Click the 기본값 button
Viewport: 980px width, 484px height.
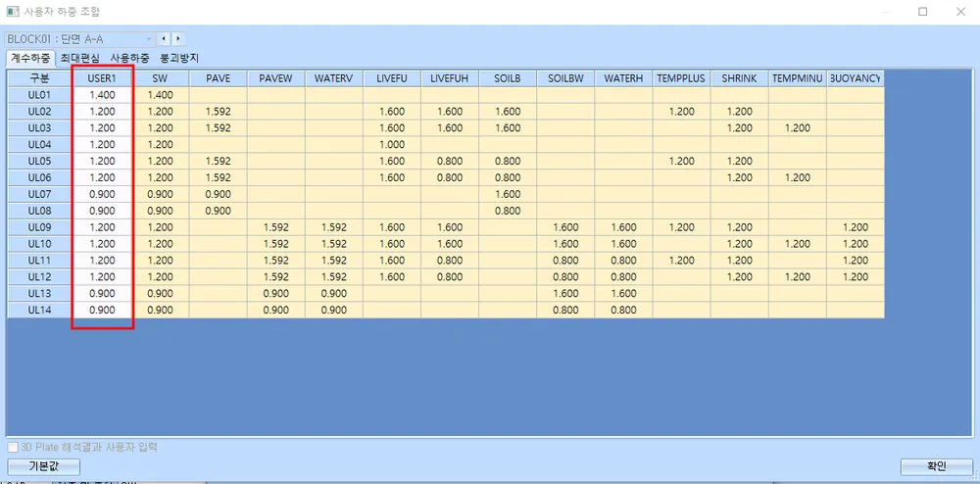coord(44,466)
